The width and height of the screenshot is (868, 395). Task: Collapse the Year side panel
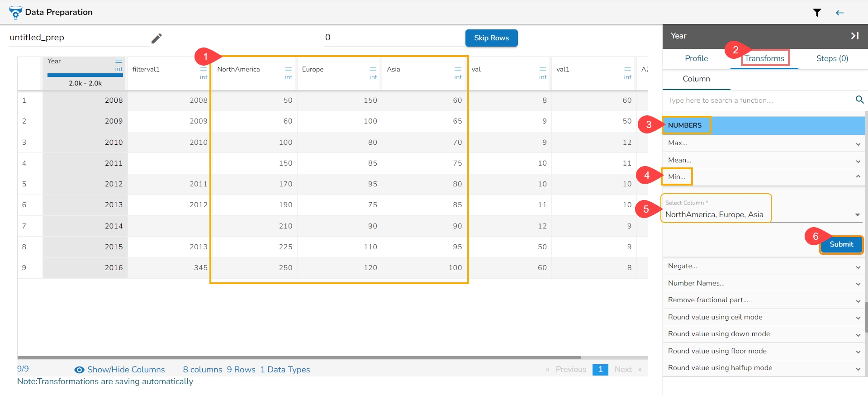coord(854,36)
